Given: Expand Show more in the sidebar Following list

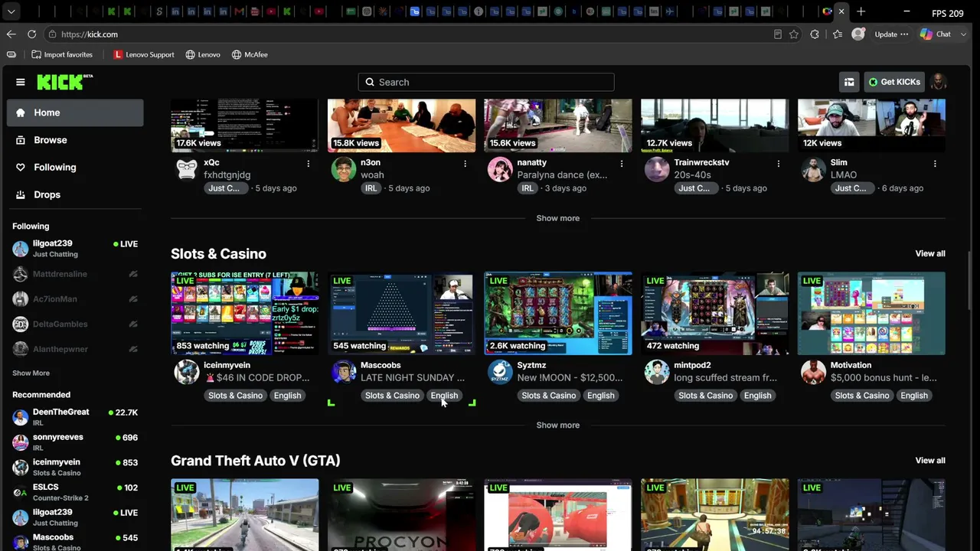Looking at the screenshot, I should [31, 373].
